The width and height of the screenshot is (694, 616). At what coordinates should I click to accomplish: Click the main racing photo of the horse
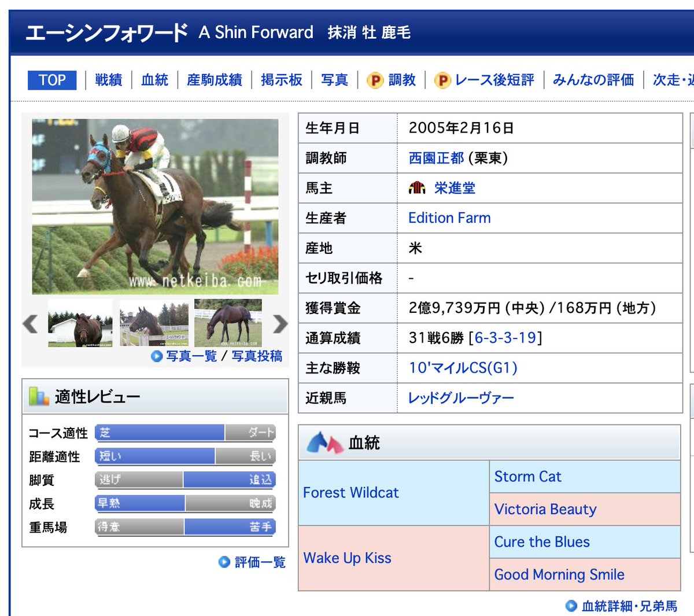155,206
